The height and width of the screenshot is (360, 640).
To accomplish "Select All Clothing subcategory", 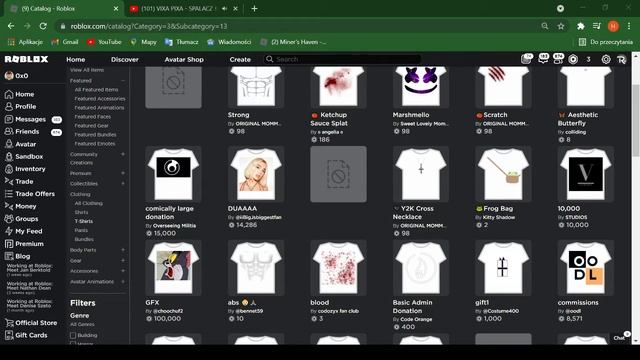I will tap(89, 203).
